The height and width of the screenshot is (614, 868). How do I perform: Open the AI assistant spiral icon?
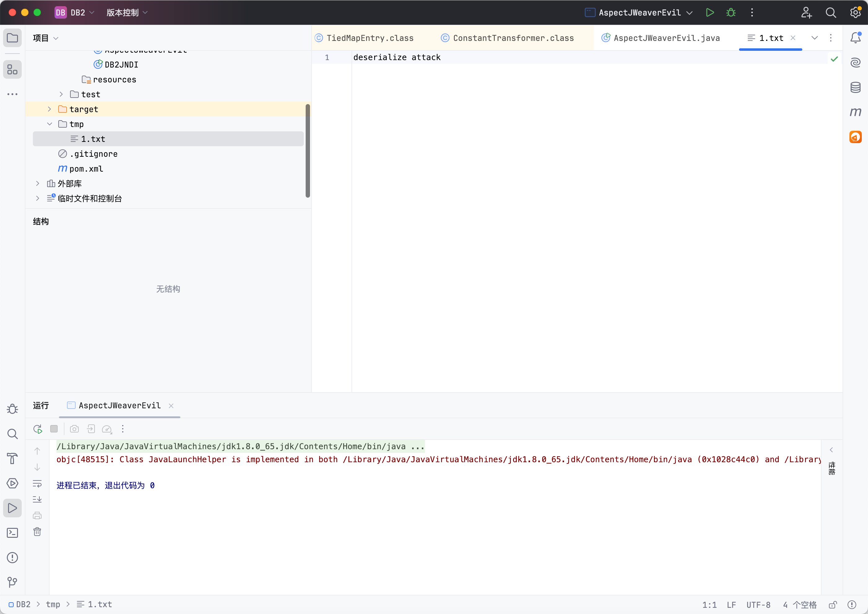pyautogui.click(x=856, y=62)
